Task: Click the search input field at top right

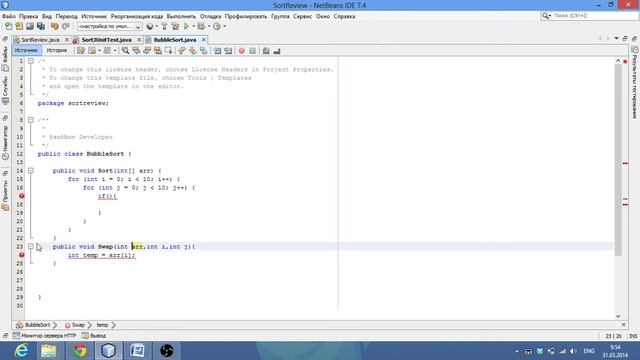Action: 594,16
